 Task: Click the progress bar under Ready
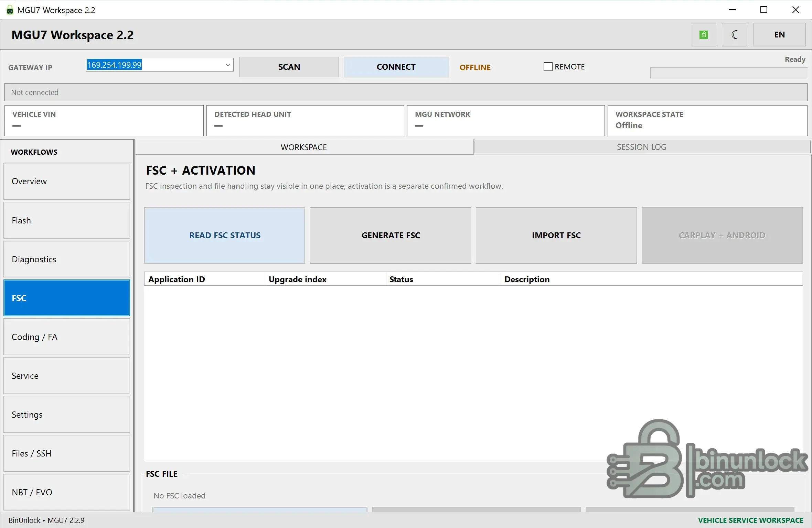click(x=728, y=73)
